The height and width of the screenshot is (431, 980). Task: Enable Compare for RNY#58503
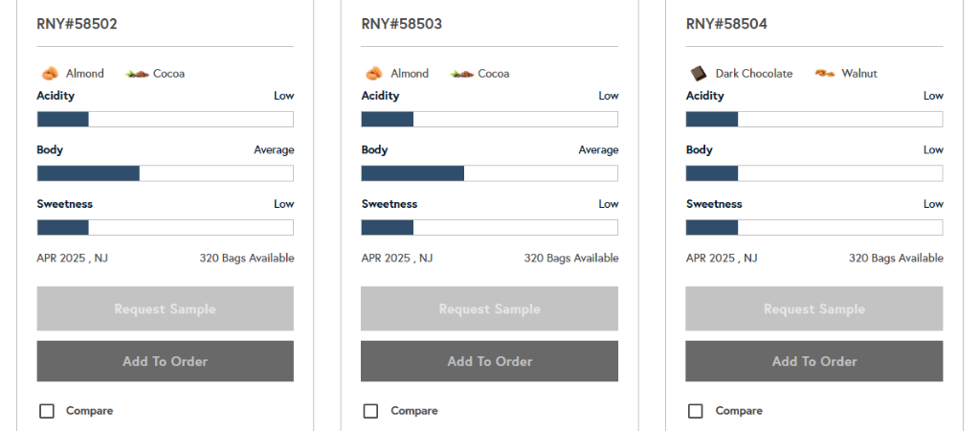pyautogui.click(x=371, y=411)
